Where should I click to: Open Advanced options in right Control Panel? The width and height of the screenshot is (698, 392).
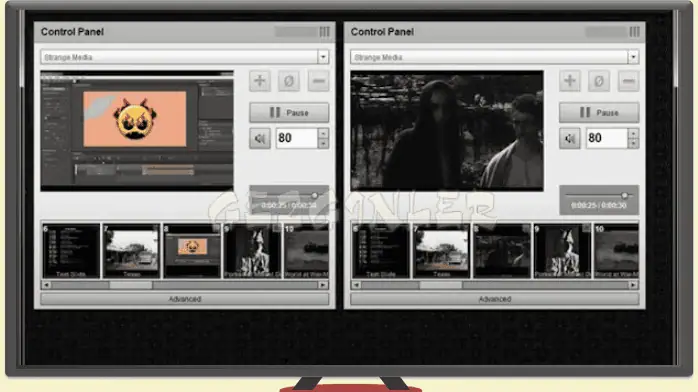[x=495, y=299]
